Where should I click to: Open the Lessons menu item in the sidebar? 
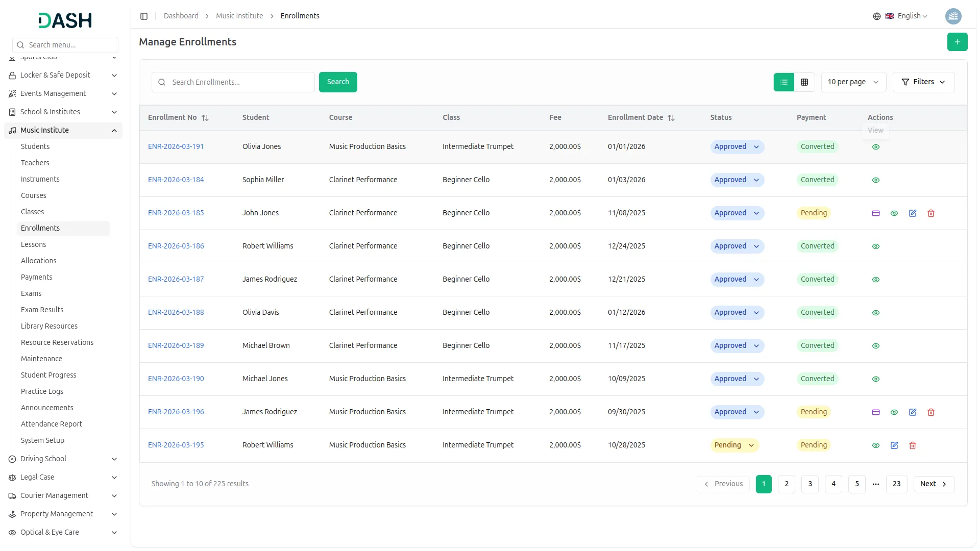[x=34, y=244]
